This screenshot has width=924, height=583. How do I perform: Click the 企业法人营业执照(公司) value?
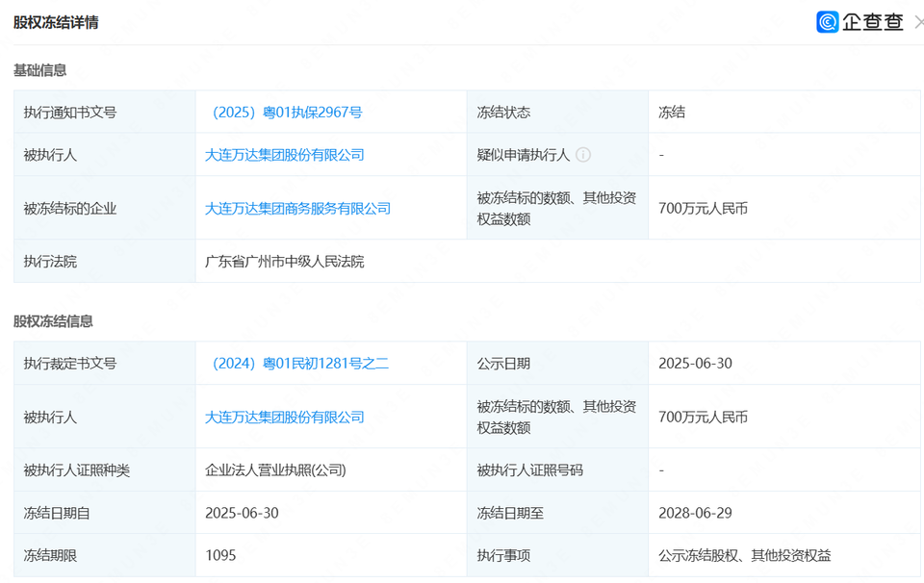tap(275, 470)
